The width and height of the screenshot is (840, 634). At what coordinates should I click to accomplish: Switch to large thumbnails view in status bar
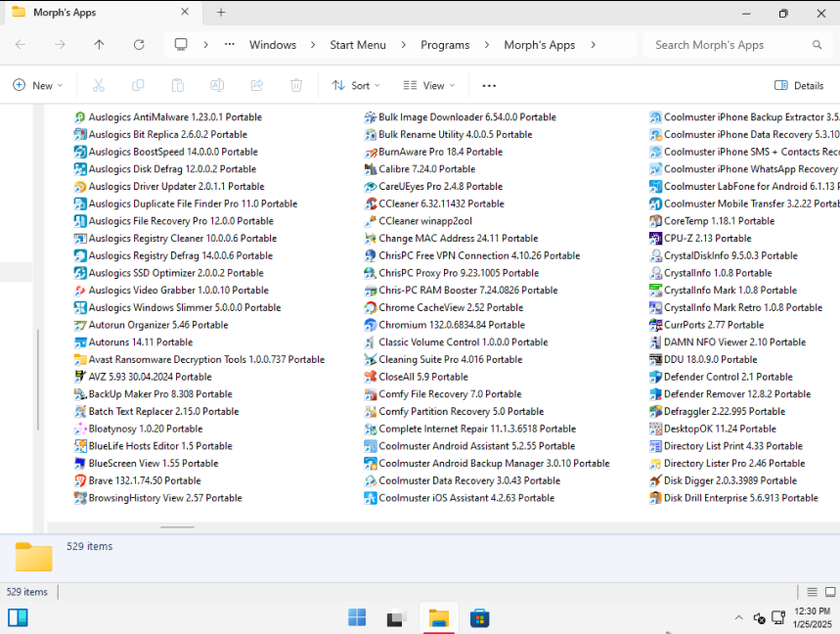click(830, 592)
